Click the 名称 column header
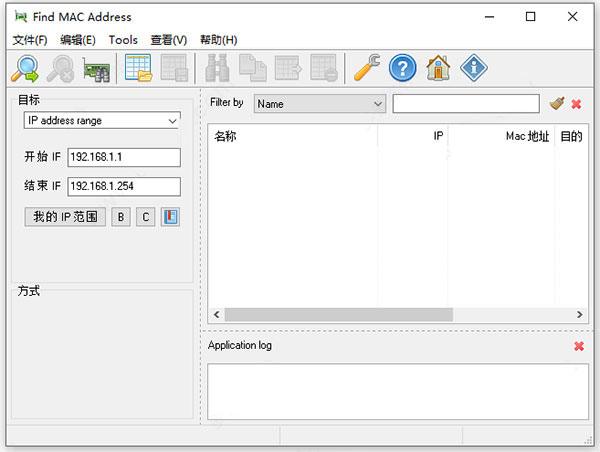The height and width of the screenshot is (452, 600). 293,136
